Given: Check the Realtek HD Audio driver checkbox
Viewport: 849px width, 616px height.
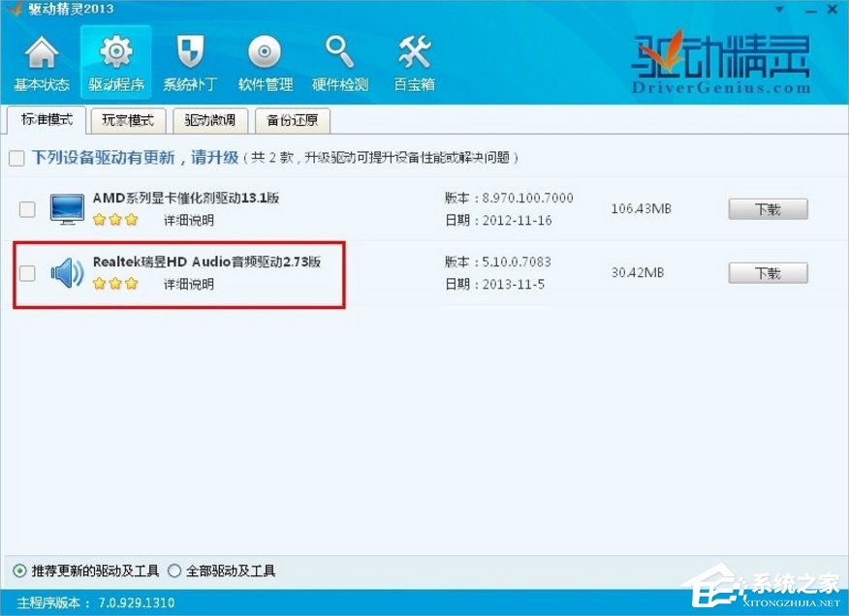Looking at the screenshot, I should [26, 273].
